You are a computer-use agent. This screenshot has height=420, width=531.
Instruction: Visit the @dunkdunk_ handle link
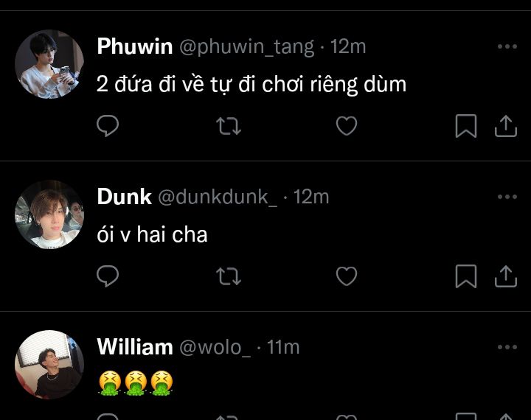coord(218,197)
